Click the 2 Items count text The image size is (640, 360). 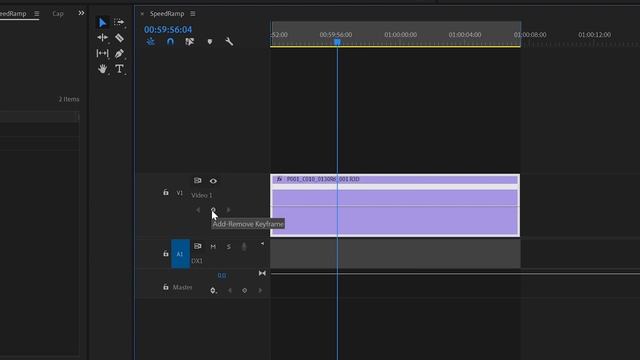[69, 99]
